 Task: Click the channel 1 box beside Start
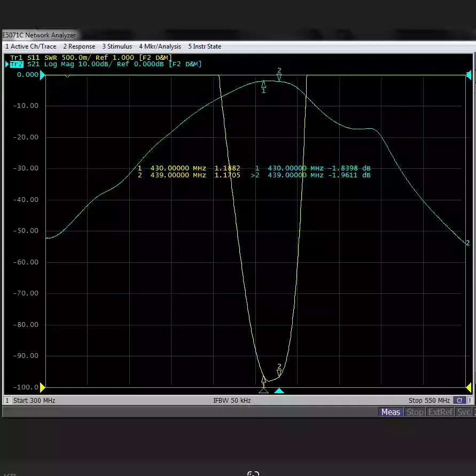(7, 401)
